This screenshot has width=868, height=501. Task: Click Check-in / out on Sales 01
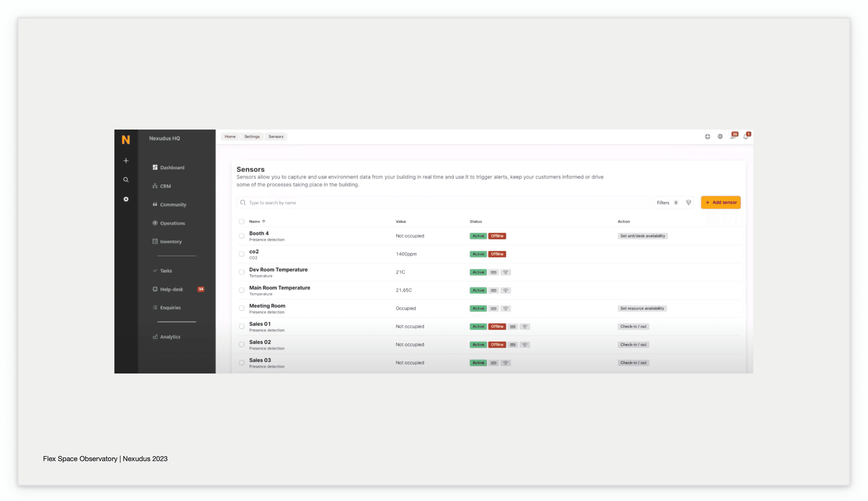pos(633,327)
